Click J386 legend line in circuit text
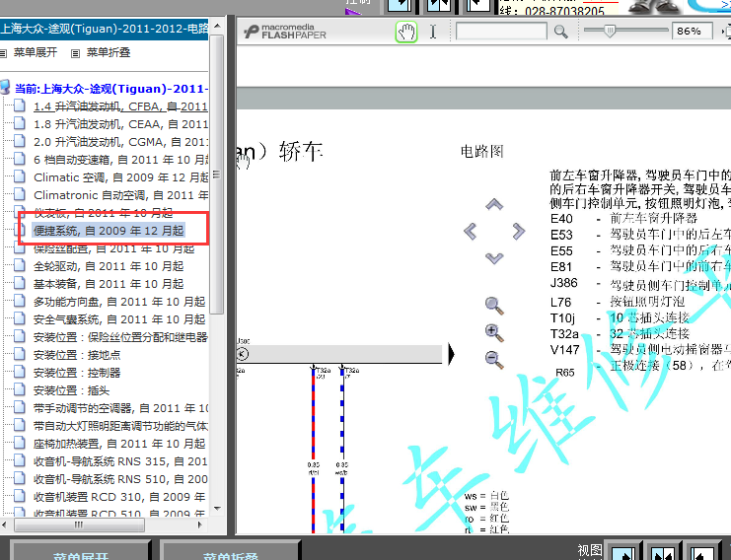 (640, 284)
